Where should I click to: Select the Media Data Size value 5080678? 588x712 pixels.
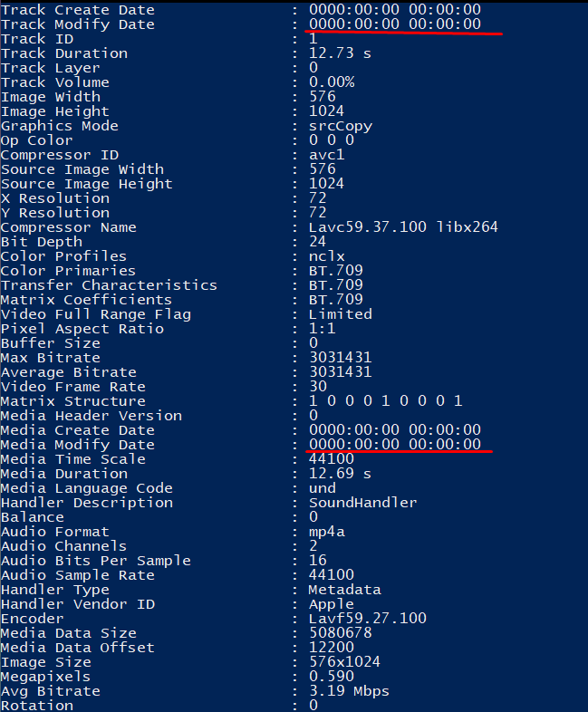point(340,632)
